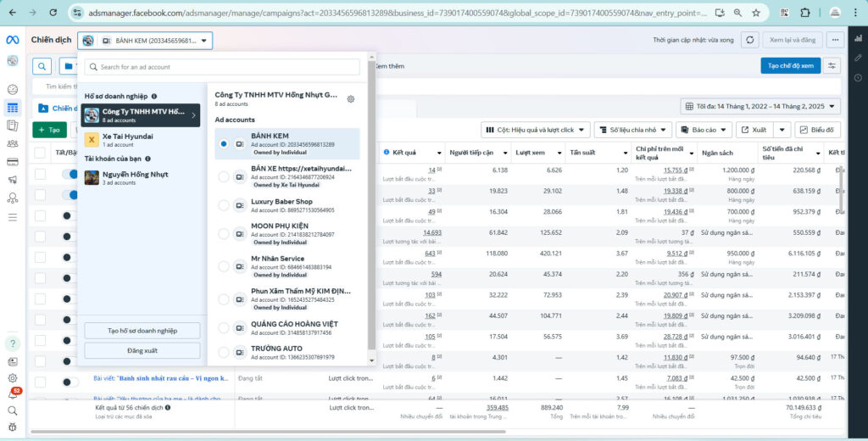Screen dimensions: 868x441
Task: Open the billing card icon in sidebar
Action: coord(13,161)
